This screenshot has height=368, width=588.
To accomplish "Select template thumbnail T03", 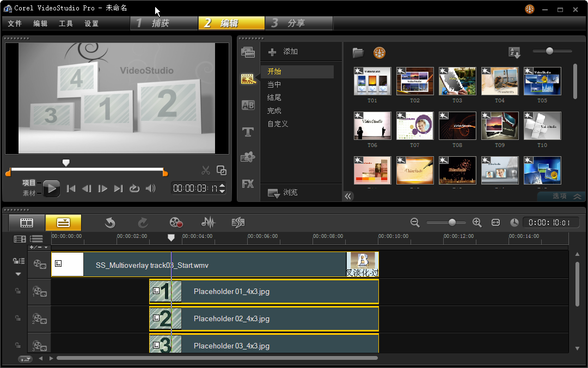I will (457, 81).
